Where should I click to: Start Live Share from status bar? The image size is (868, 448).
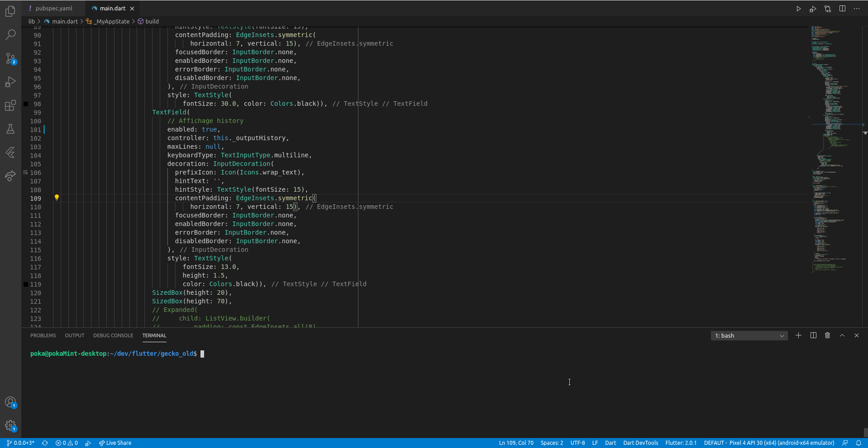[115, 443]
